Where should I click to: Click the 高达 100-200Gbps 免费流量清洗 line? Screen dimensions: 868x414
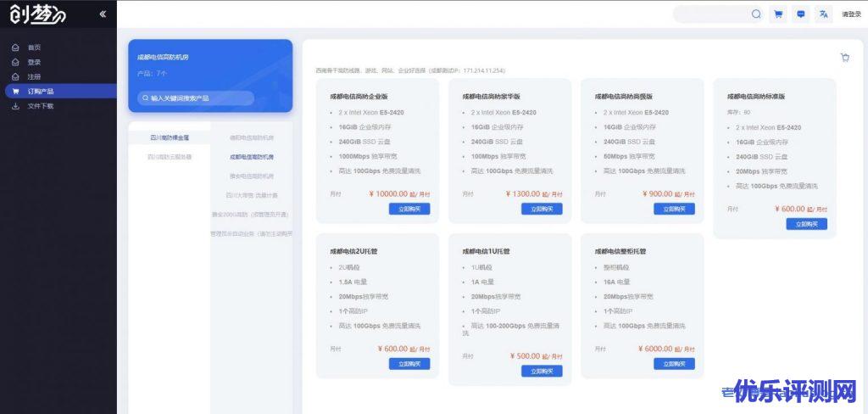(x=511, y=330)
